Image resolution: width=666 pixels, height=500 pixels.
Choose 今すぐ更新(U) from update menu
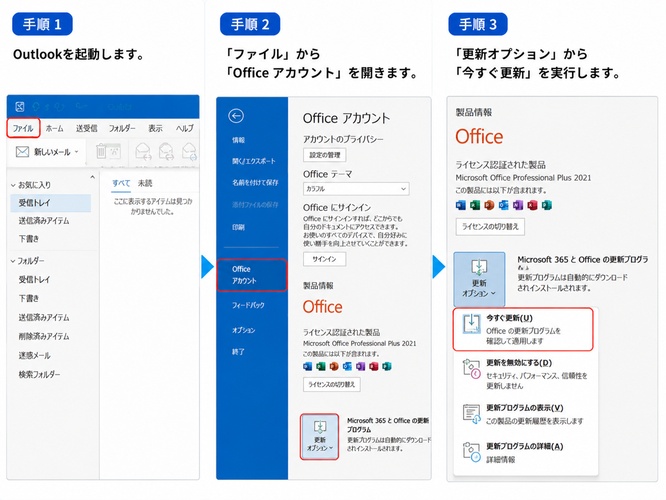pyautogui.click(x=523, y=329)
